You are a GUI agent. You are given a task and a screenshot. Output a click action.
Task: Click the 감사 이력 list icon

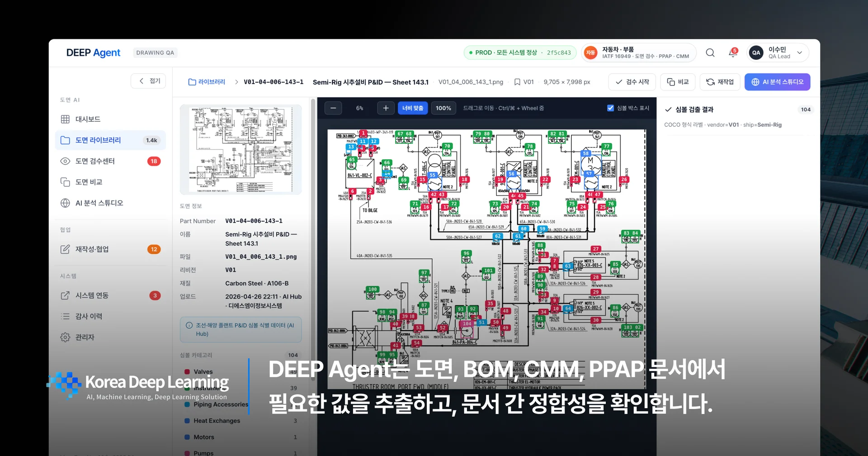(65, 316)
